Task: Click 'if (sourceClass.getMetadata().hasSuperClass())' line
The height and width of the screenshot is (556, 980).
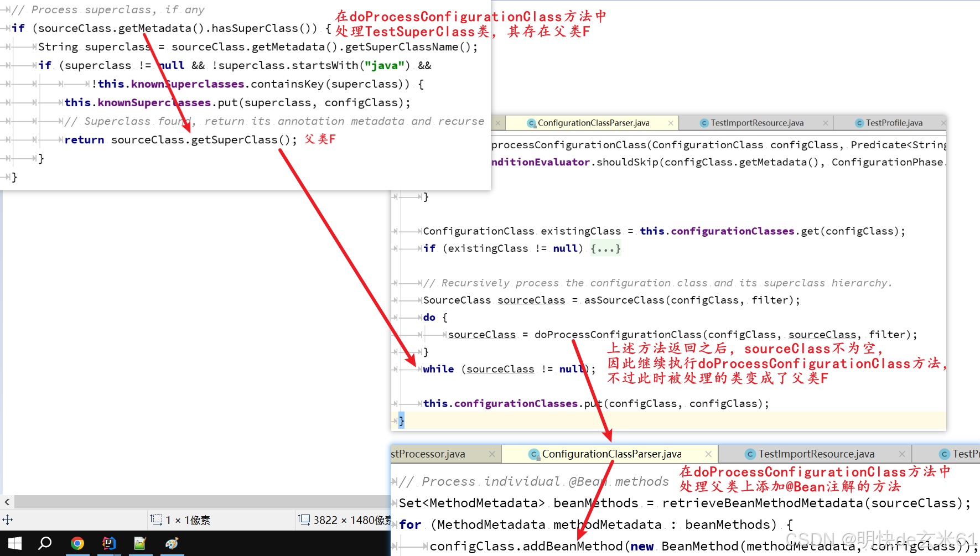Action: (x=172, y=28)
